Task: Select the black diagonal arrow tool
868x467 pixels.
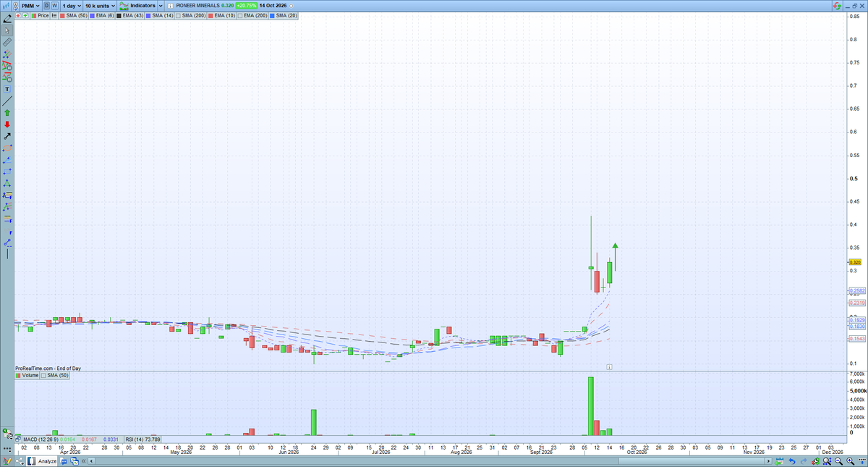Action: tap(7, 136)
